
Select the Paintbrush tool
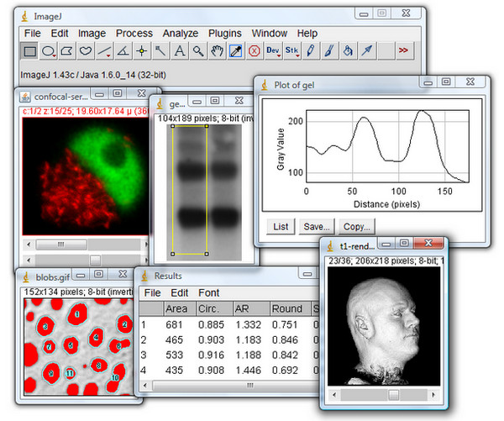(329, 51)
